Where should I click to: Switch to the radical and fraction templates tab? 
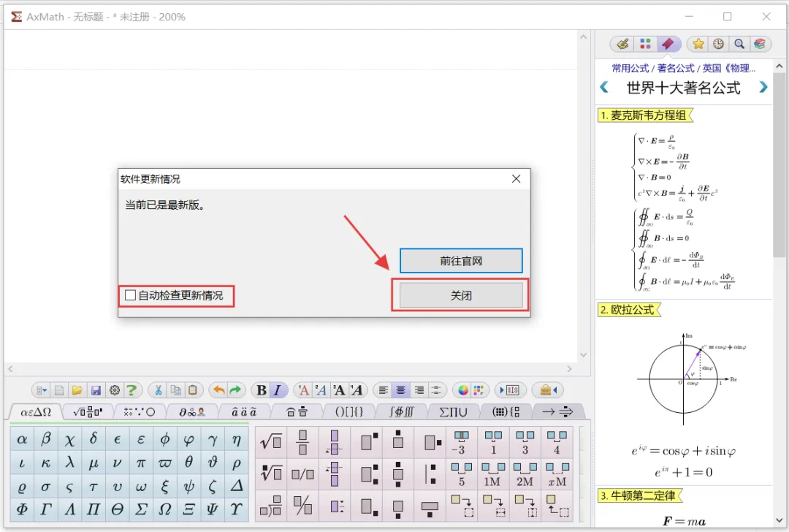tap(88, 412)
